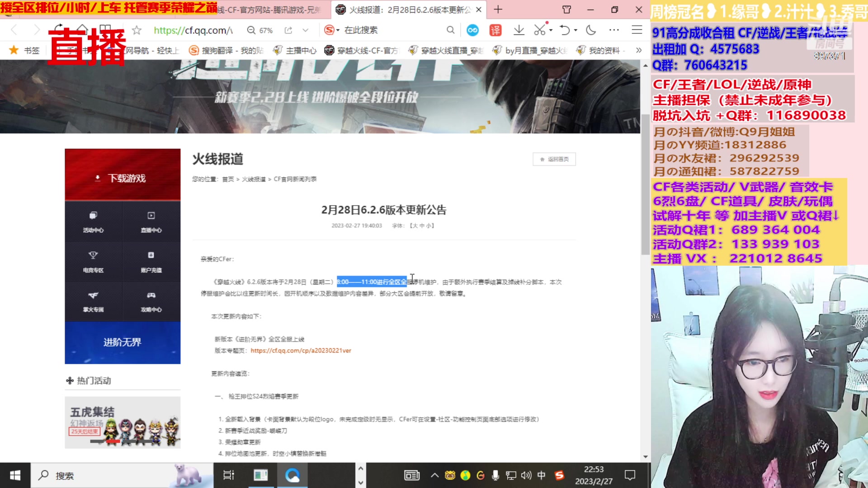Open 账户充值 sidebar icon
868x488 pixels.
[151, 261]
